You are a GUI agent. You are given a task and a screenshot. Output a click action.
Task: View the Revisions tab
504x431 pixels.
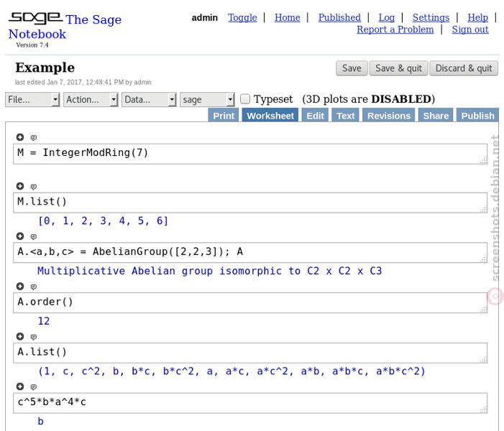[389, 116]
